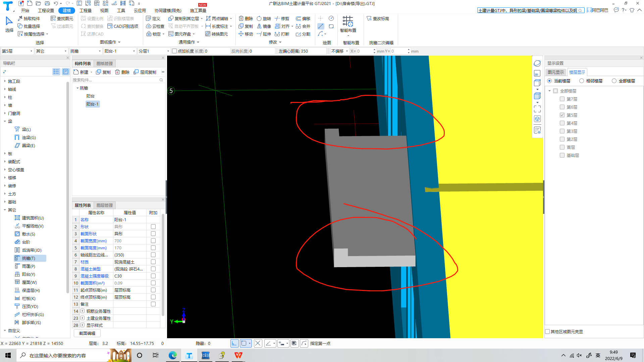The image size is (644, 362).
Task: Click 新建 in component list
Action: pos(81,72)
